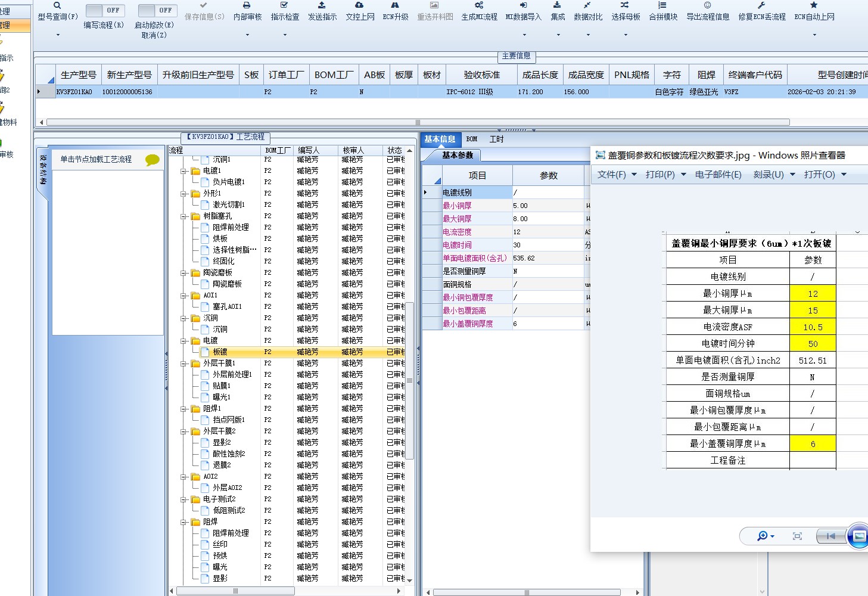868x596 pixels.
Task: Open the 指示检查 dropdown arrow
Action: click(x=285, y=35)
